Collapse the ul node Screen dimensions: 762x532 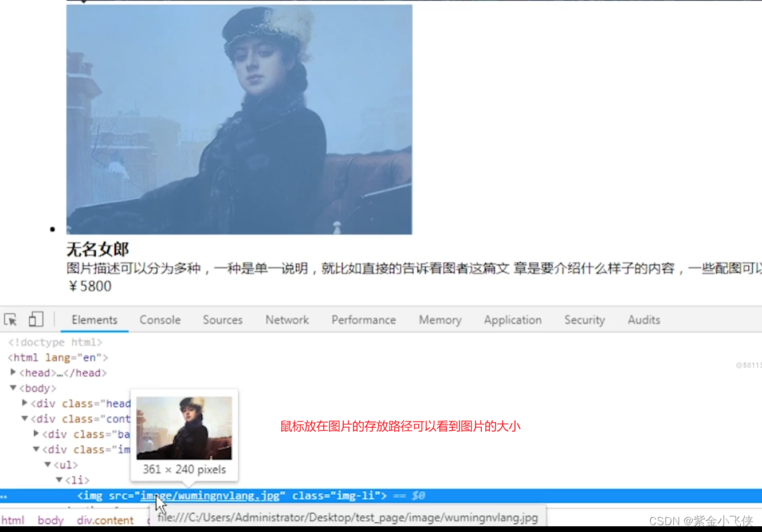click(48, 464)
